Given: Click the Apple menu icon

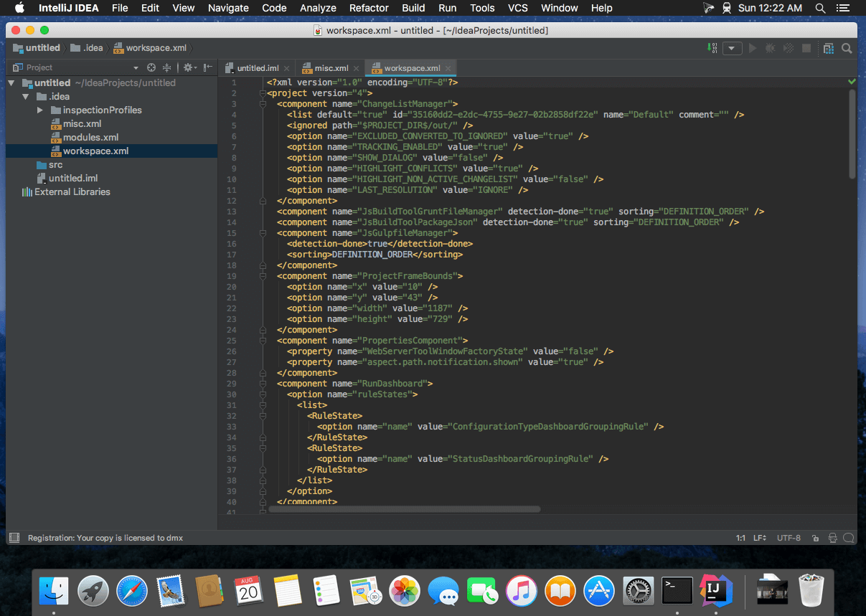Looking at the screenshot, I should tap(19, 8).
